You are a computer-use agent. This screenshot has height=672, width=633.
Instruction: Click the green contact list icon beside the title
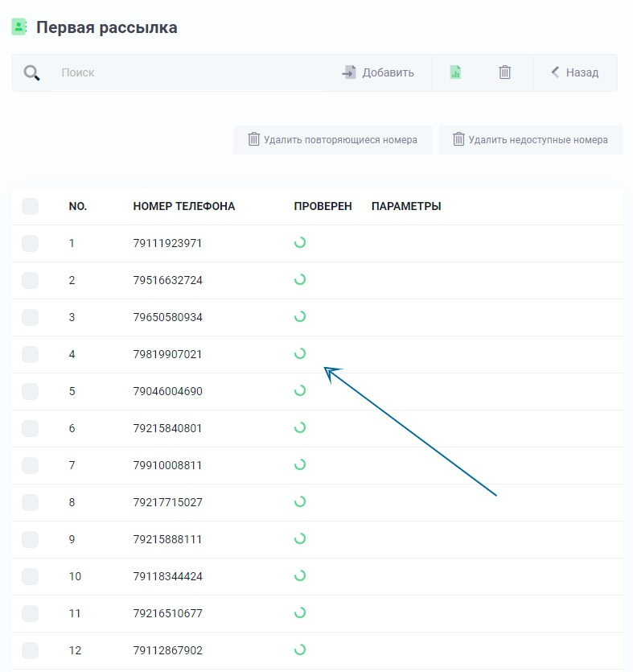(18, 27)
